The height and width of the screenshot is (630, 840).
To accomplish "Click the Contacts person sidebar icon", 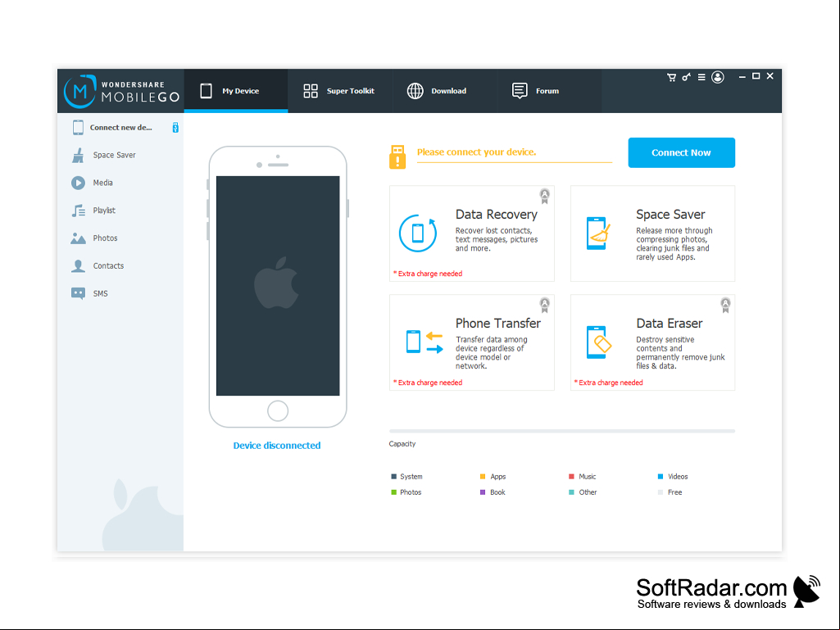I will (78, 265).
